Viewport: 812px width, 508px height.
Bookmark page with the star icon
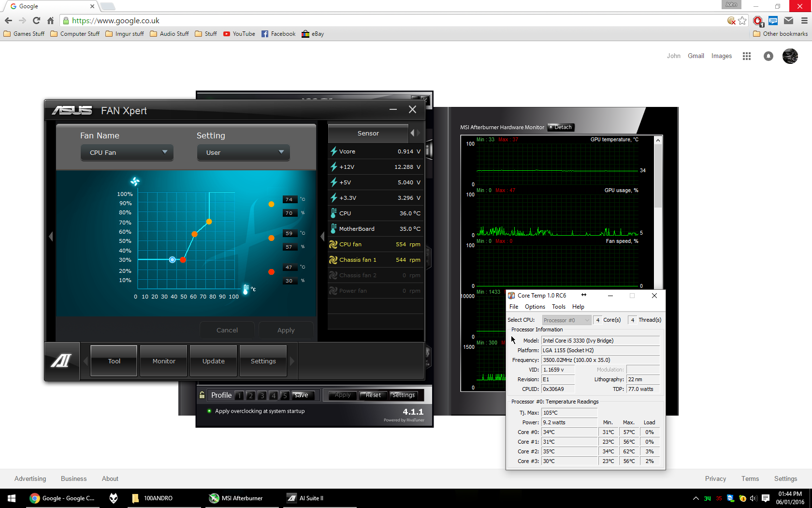coord(742,20)
